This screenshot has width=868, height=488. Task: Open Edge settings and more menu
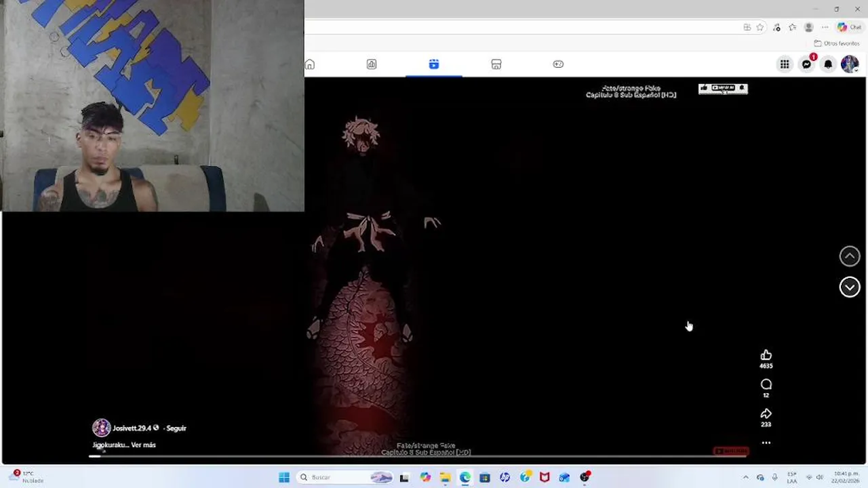825,27
